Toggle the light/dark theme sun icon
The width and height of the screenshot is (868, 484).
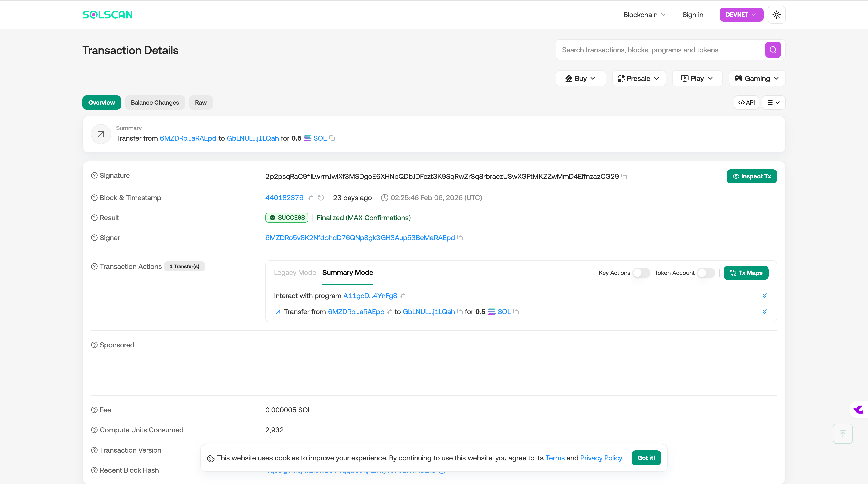(776, 15)
